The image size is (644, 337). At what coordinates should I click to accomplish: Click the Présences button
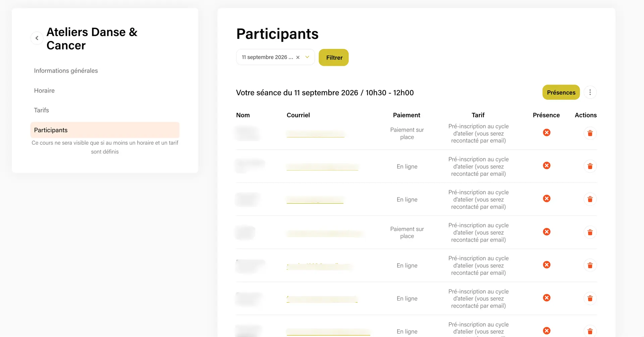tap(561, 92)
